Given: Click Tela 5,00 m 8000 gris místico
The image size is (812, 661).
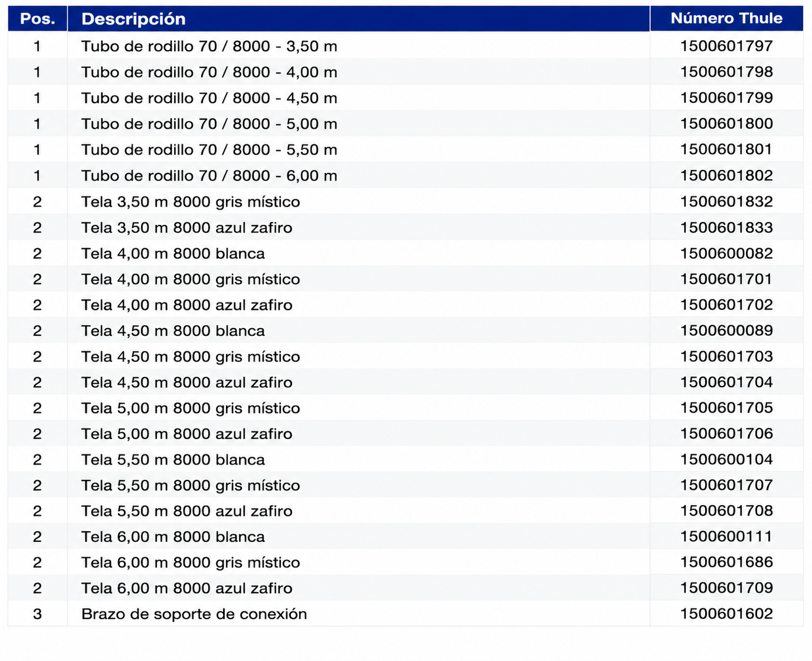Looking at the screenshot, I should click(190, 408).
